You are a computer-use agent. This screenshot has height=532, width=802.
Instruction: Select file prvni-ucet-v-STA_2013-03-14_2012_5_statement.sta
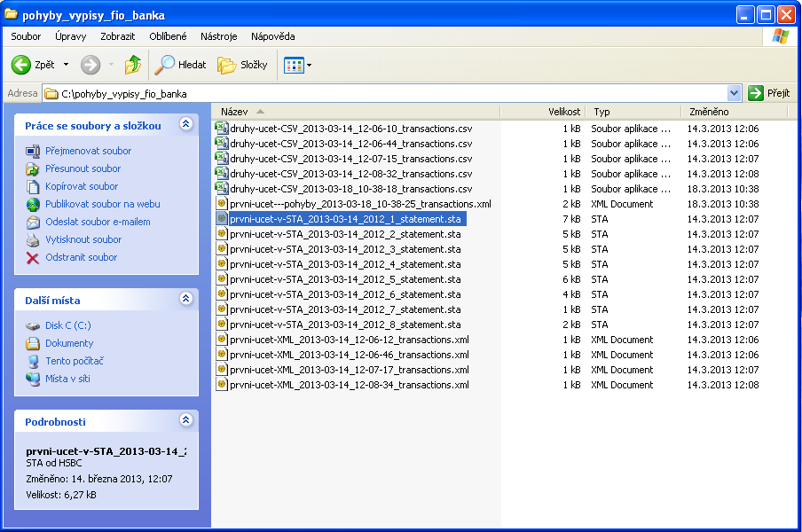344,279
